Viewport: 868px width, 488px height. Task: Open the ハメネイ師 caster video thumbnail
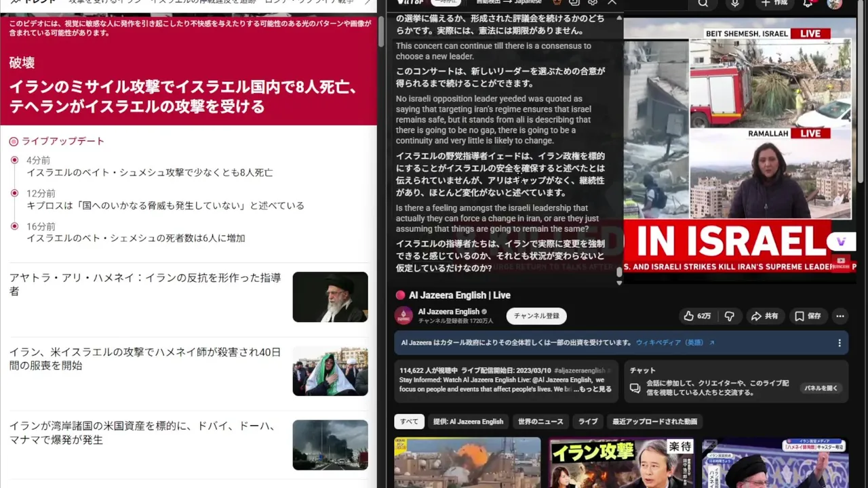[775, 463]
